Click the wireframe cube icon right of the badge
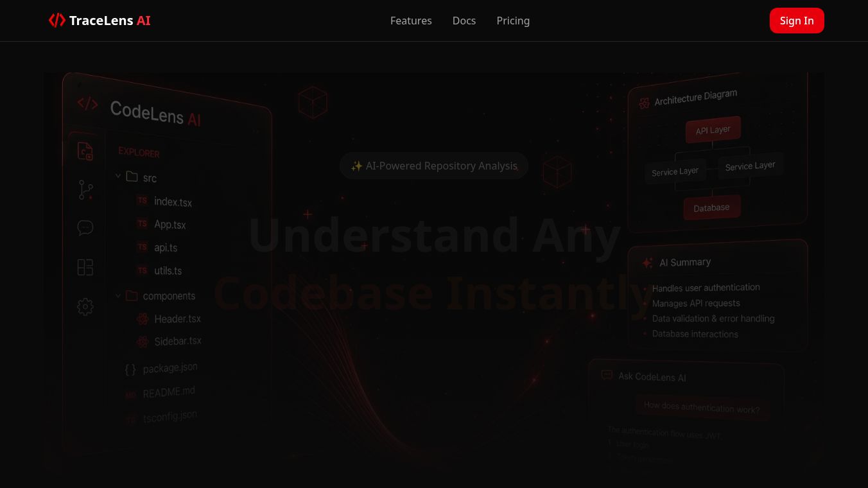 [557, 171]
